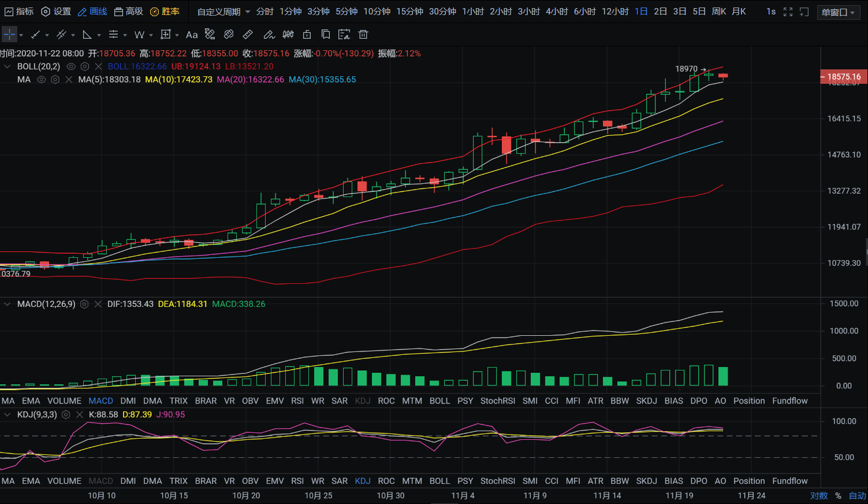Click the 18575.16 current price label

(843, 77)
